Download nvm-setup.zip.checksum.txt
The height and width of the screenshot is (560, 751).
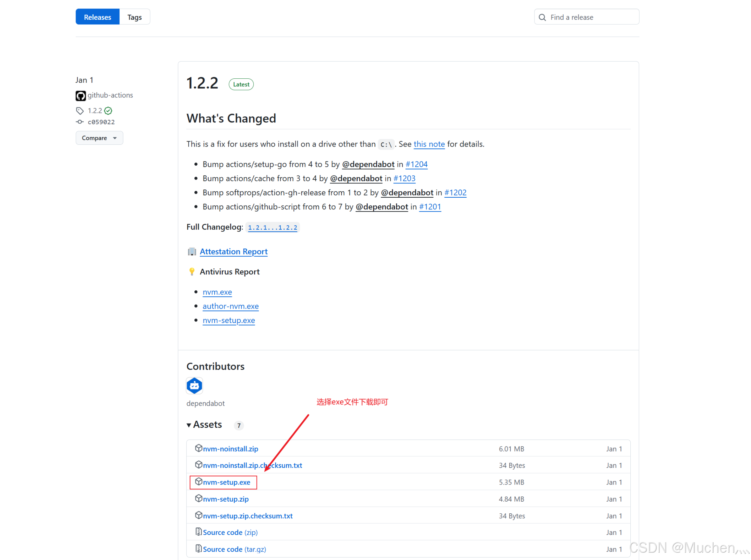click(248, 516)
